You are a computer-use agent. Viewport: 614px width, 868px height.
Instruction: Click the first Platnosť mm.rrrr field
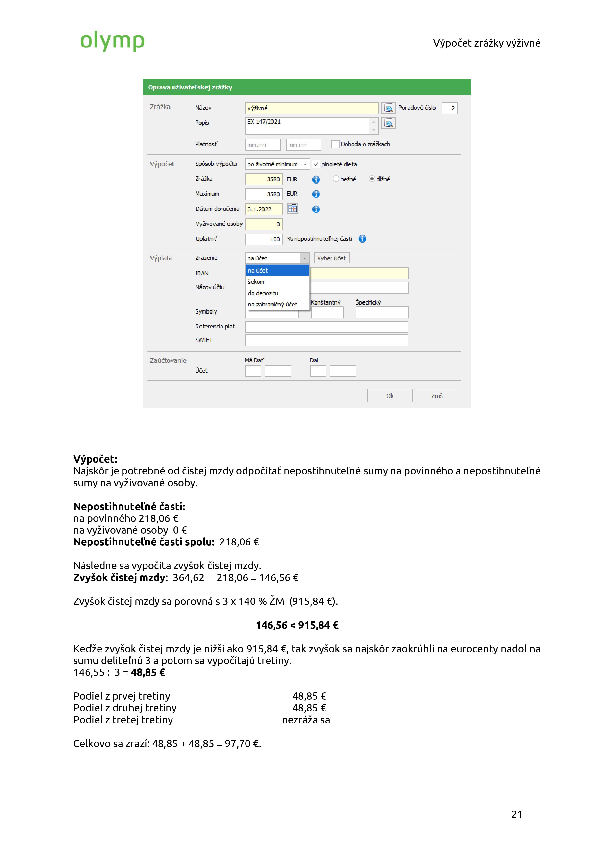pyautogui.click(x=263, y=145)
